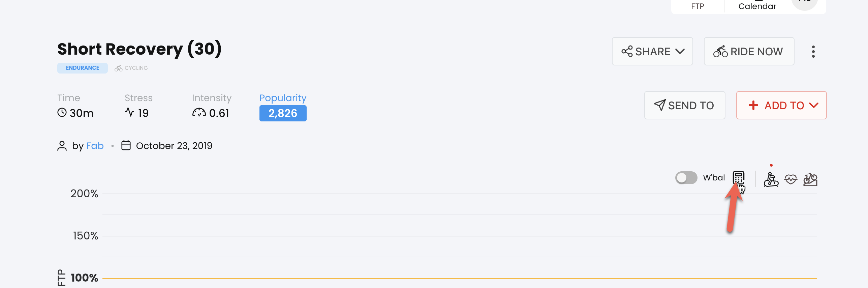Click the Popularity label link
The image size is (868, 288).
283,98
